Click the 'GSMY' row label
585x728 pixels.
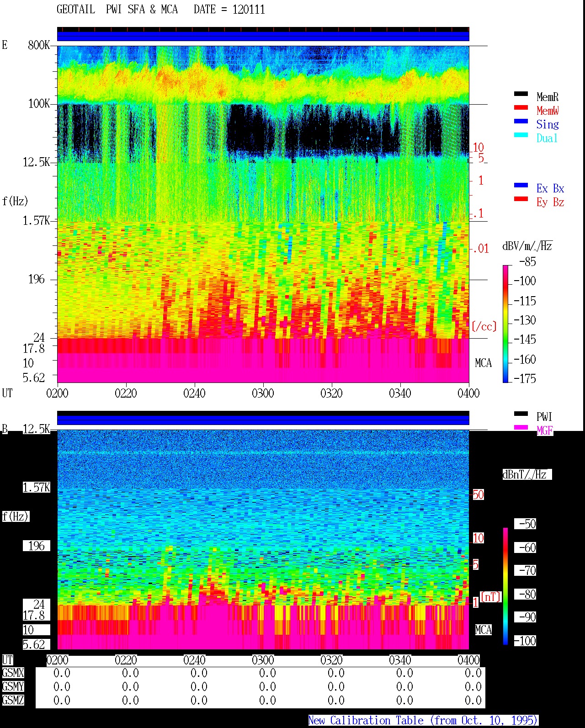pyautogui.click(x=13, y=686)
